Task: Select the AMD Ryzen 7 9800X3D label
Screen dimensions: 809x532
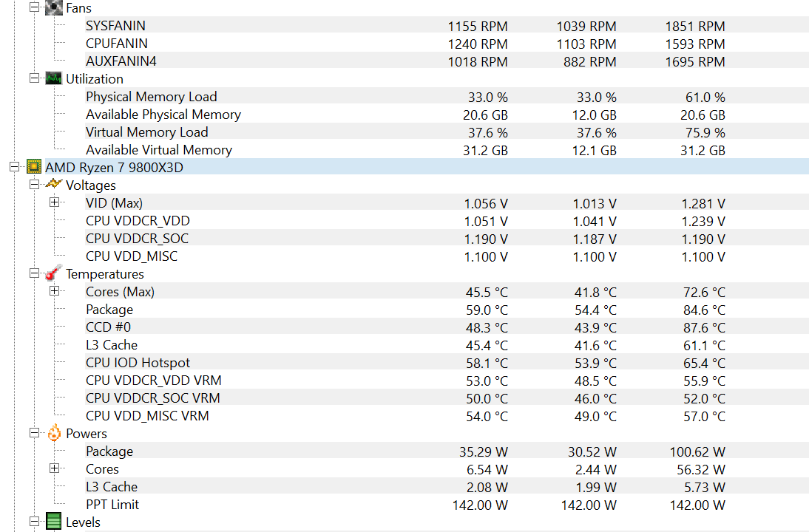Action: pos(114,168)
